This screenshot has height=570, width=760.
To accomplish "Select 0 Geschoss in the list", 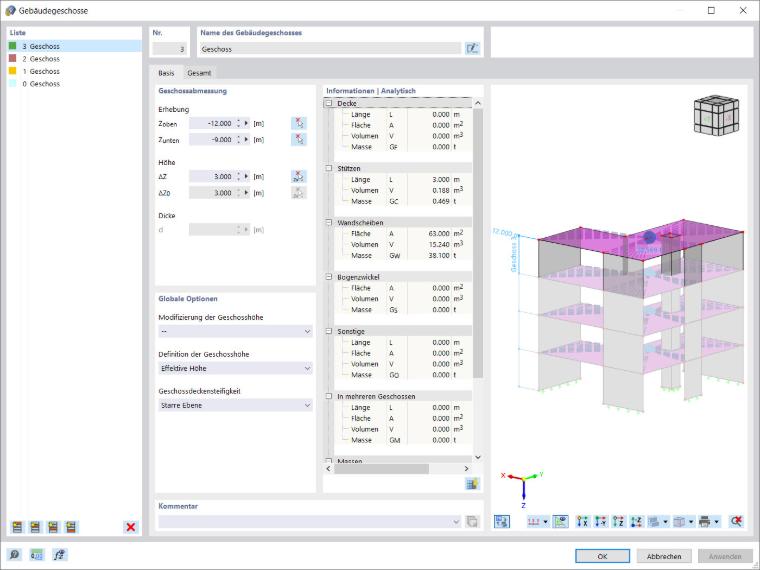I will 74,84.
